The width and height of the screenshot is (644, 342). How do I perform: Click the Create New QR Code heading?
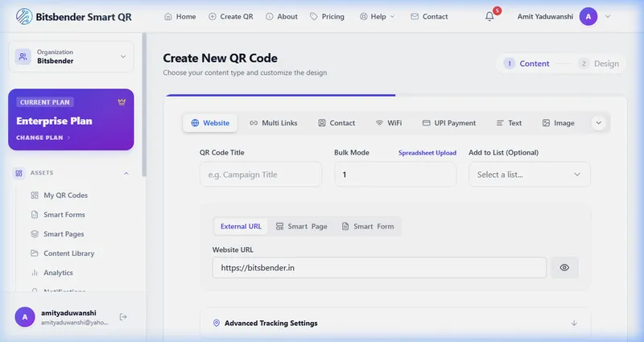coord(220,58)
